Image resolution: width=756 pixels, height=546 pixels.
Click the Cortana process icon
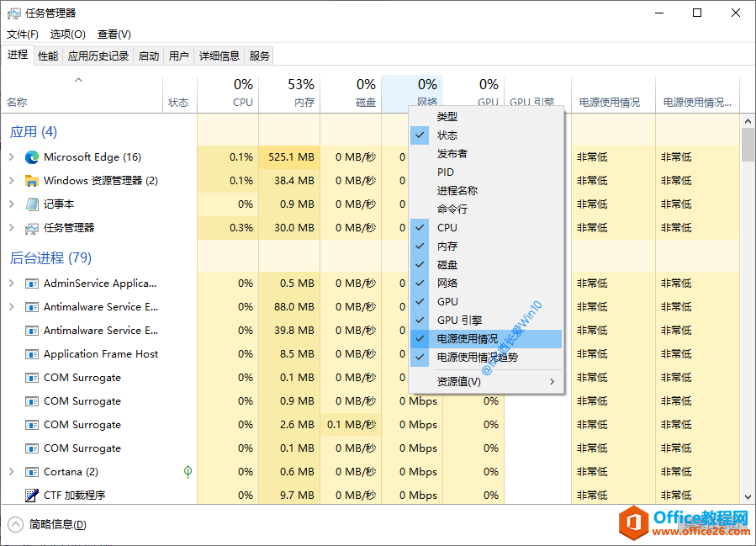pos(32,472)
